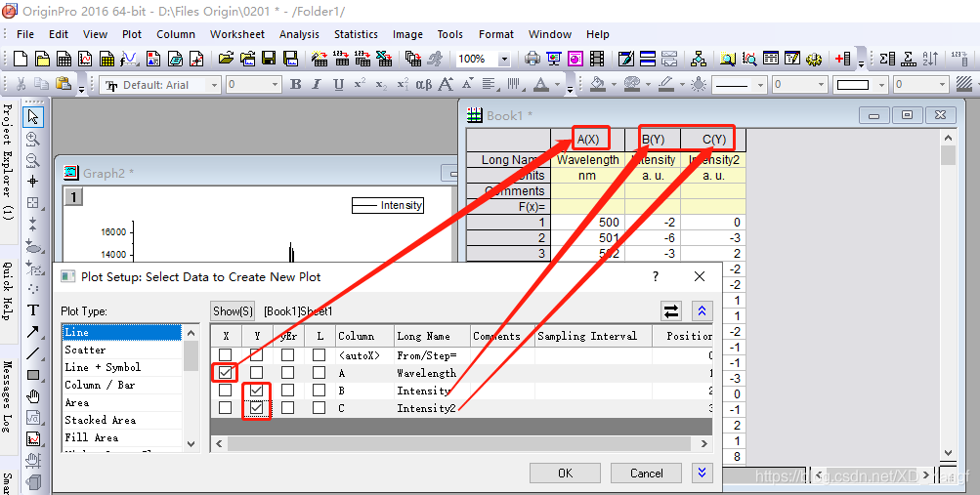
Task: Select the Screen Reader crosshair tool
Action: click(x=33, y=182)
